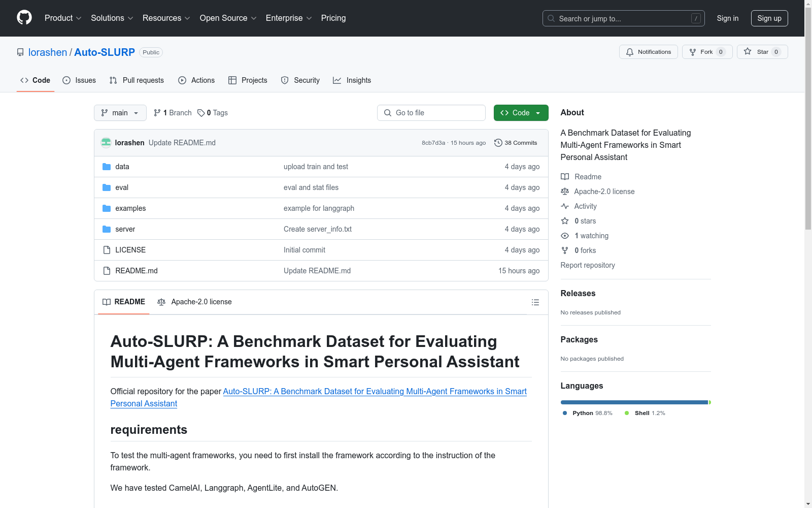Open commit hash 8cb7d3a
Screen dimensions: 812x508
coord(433,143)
